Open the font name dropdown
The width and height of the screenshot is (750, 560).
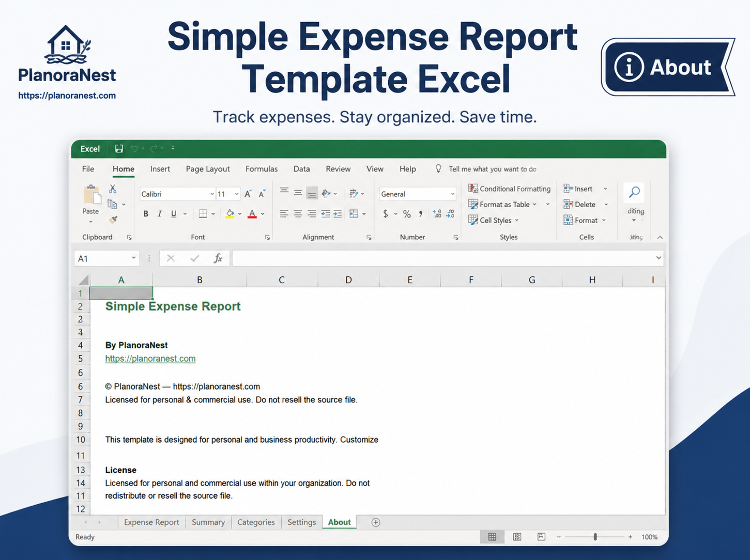pos(212,194)
